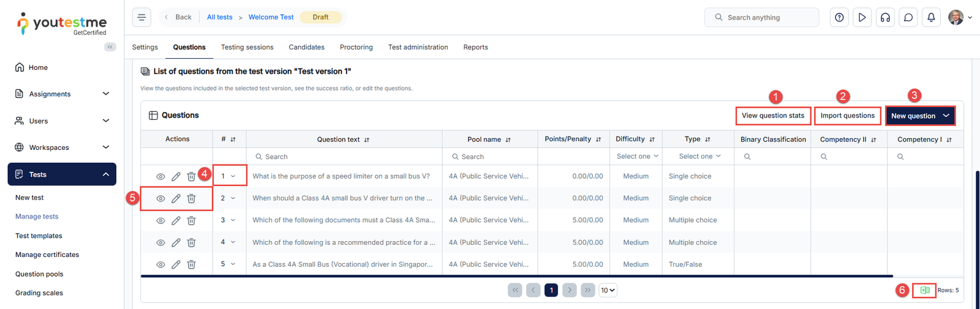Screen dimensions: 980x309
Task: Collapse the sidebar with double-chevron
Action: [110, 47]
